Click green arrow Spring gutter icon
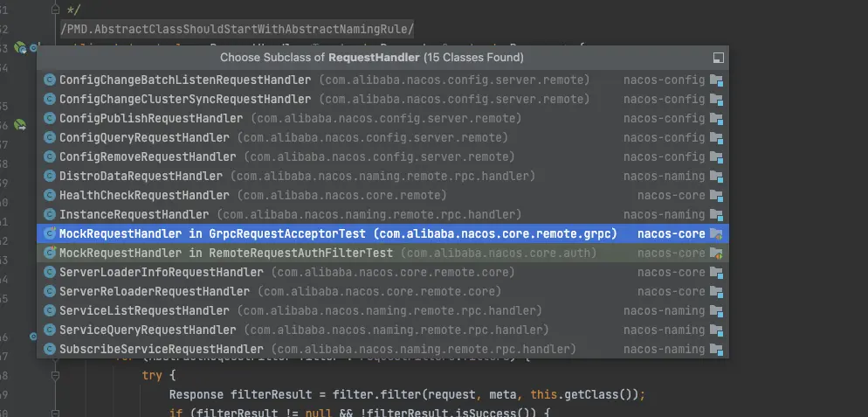 (x=20, y=125)
